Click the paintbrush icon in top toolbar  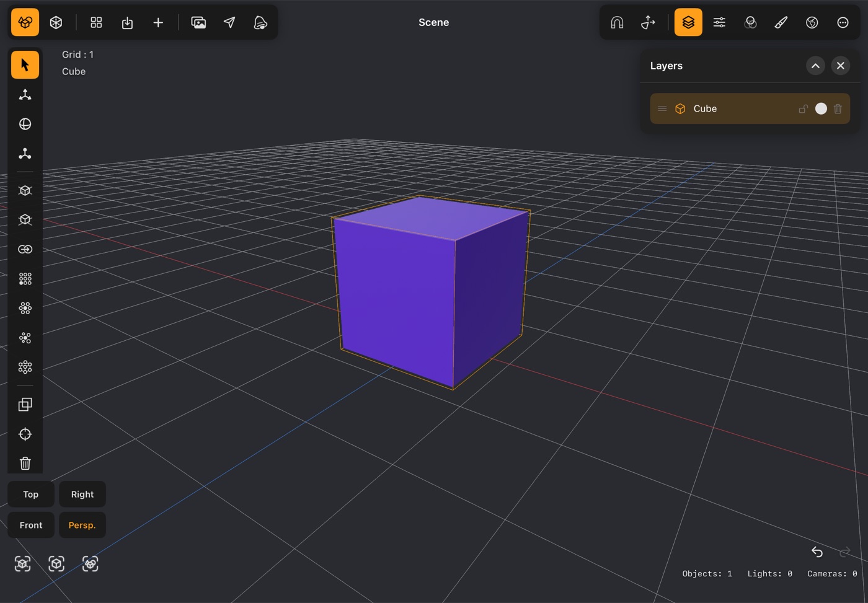[781, 22]
